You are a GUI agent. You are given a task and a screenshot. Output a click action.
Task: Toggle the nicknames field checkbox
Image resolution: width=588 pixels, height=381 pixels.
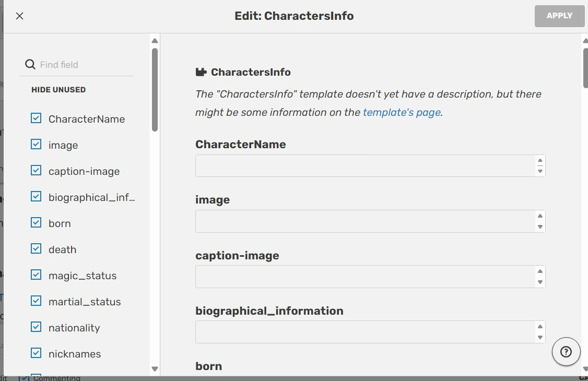(x=36, y=353)
